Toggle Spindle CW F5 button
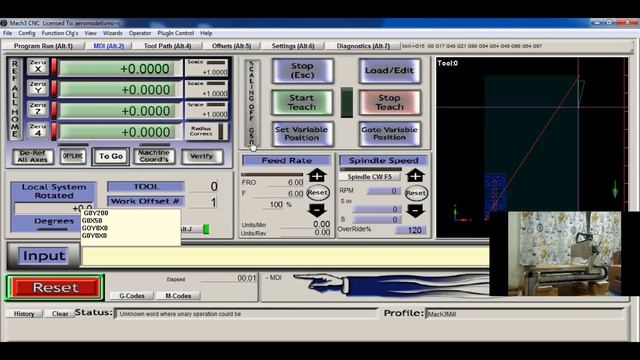640x360 pixels. click(369, 177)
